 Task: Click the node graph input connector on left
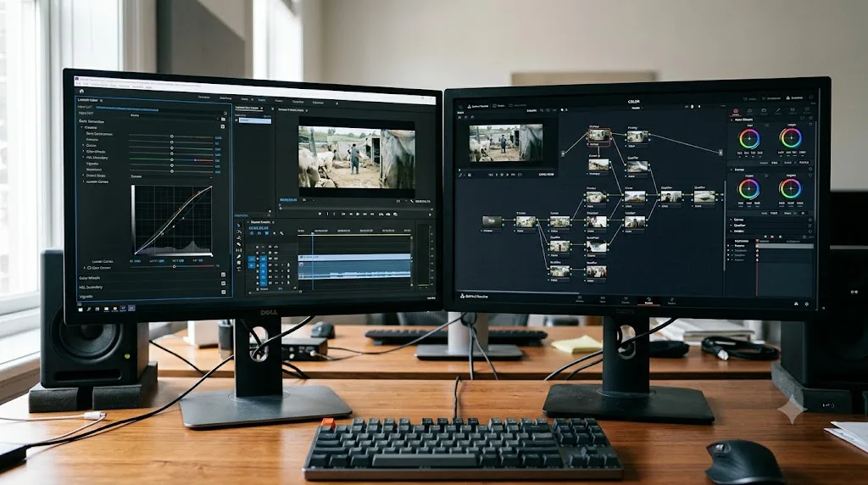pyautogui.click(x=563, y=153)
